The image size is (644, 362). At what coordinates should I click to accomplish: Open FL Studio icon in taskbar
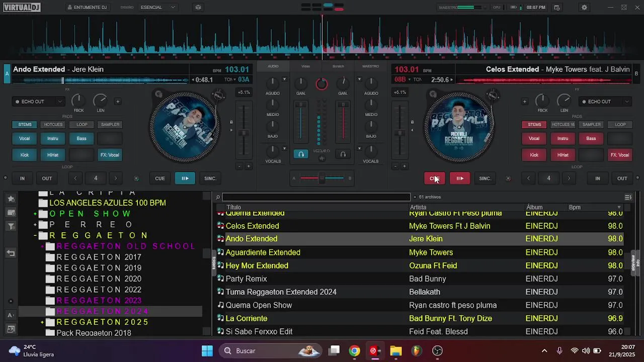click(417, 351)
